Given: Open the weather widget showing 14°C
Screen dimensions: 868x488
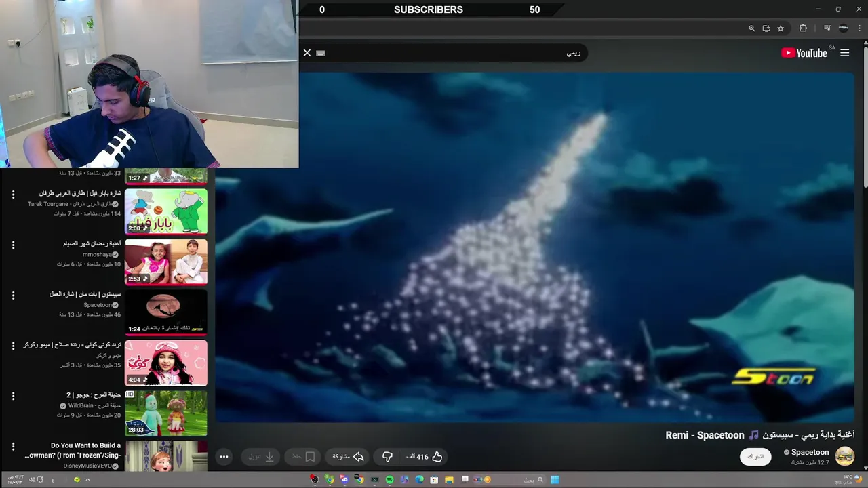Looking at the screenshot, I should coord(848,479).
